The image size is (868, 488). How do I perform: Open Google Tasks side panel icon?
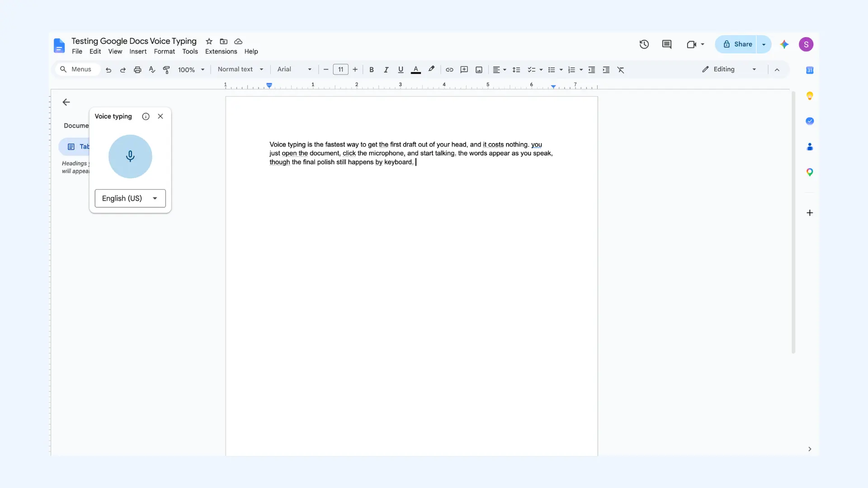[x=810, y=121]
